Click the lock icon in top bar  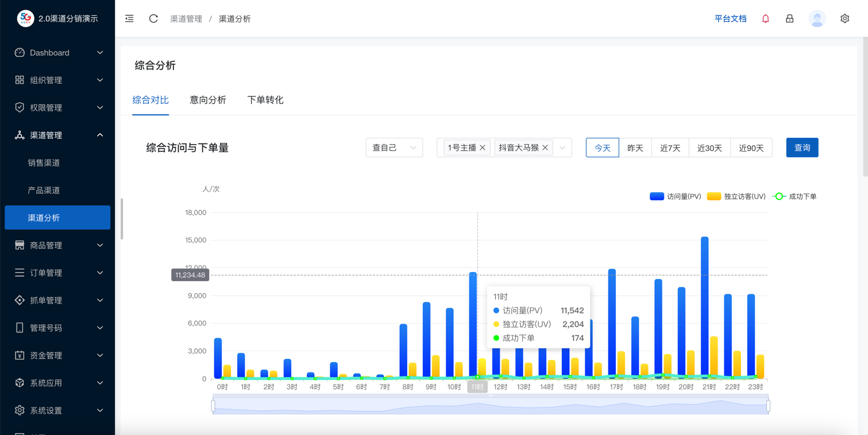click(x=789, y=18)
